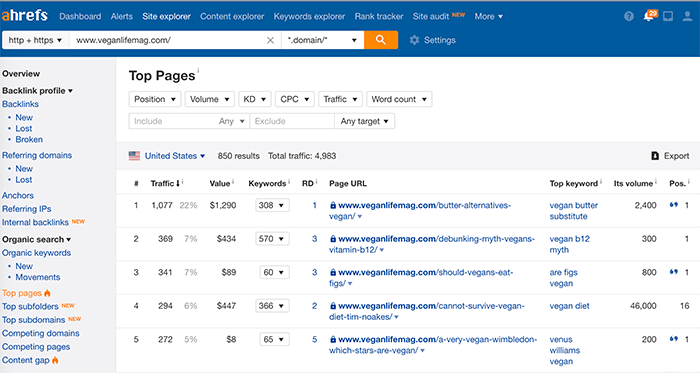
Task: Click the Settings gear icon
Action: point(414,40)
